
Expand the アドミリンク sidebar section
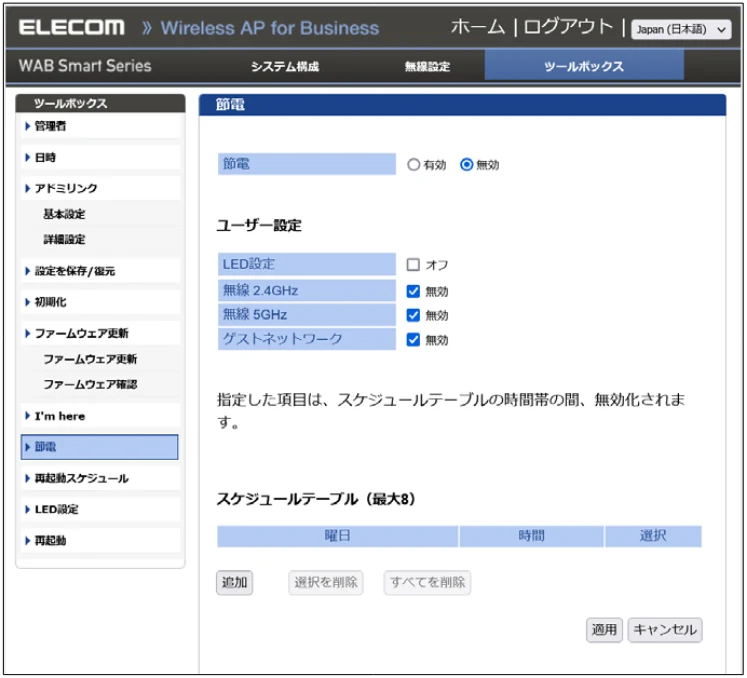[100, 188]
